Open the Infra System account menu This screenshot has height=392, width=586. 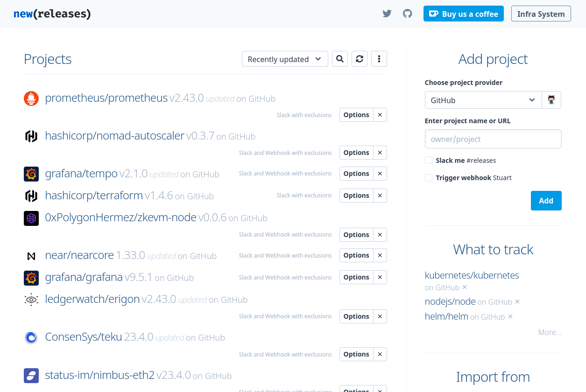pyautogui.click(x=541, y=14)
